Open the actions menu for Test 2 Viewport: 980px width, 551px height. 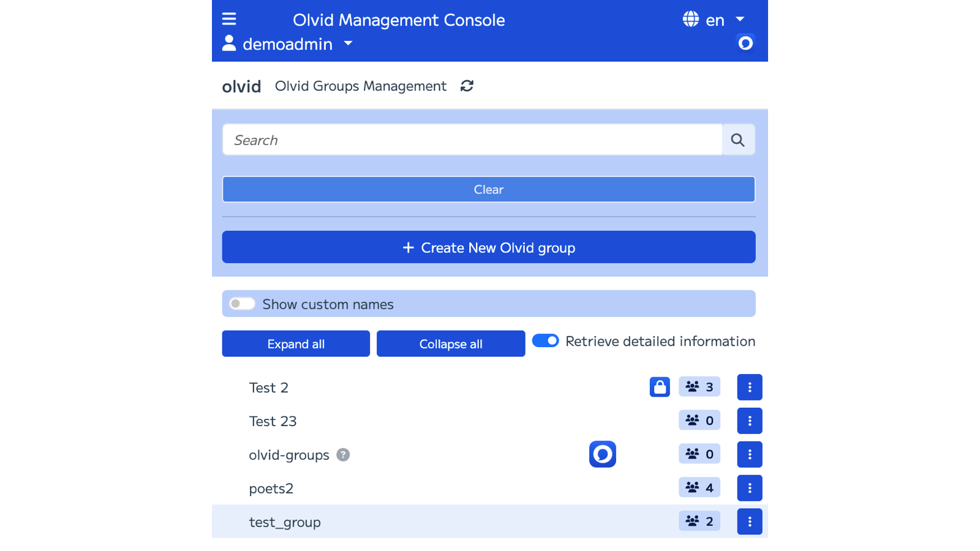click(x=750, y=387)
